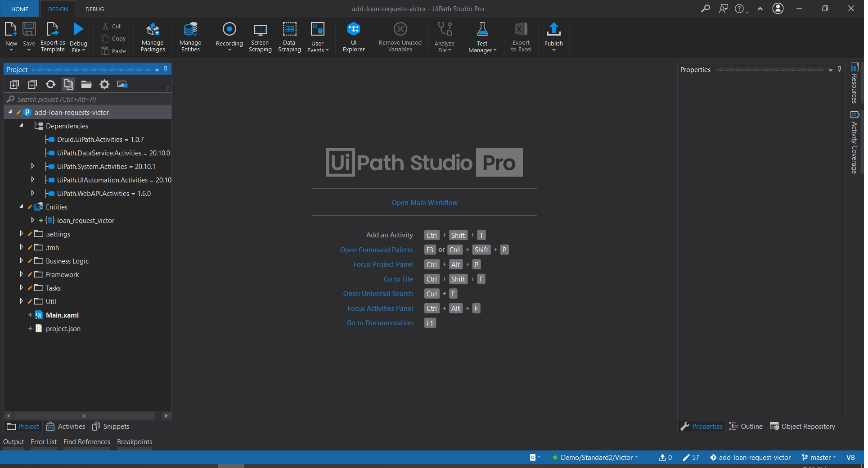Expand UiPath.System.Activities dependency
868x468 pixels.
coord(32,166)
